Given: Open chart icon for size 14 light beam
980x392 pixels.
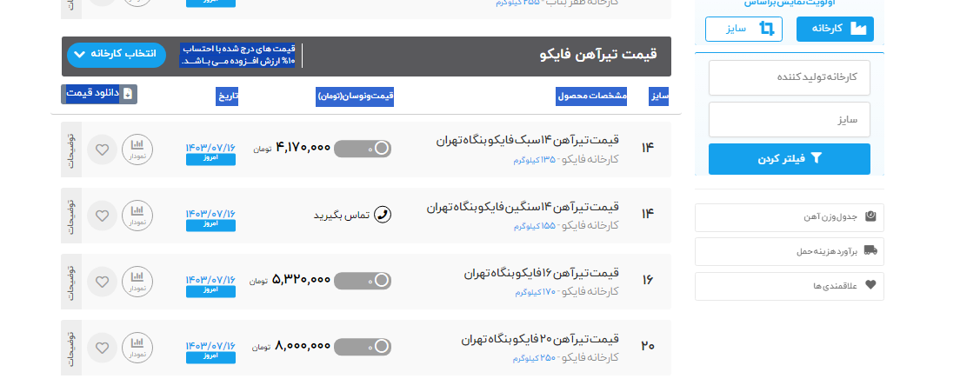Looking at the screenshot, I should [137, 149].
